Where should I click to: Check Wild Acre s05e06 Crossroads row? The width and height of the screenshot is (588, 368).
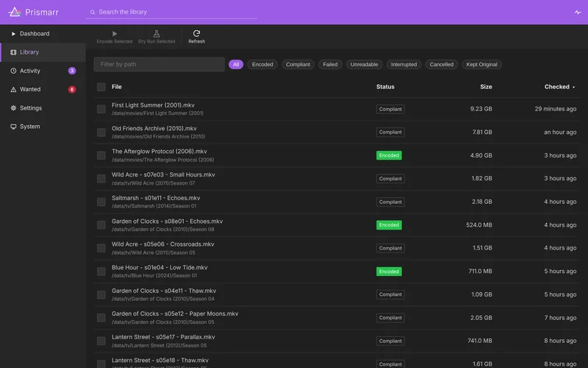point(101,248)
